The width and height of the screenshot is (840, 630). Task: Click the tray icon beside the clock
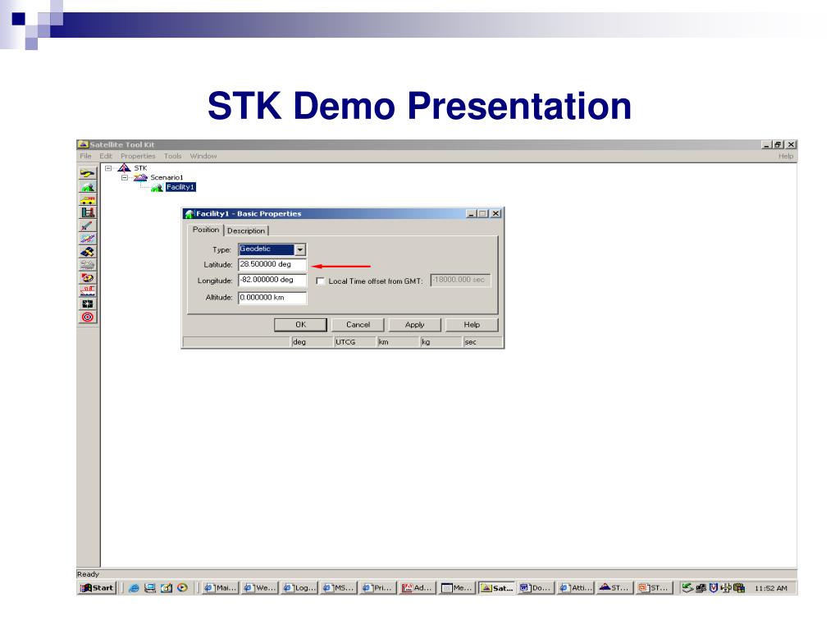pyautogui.click(x=739, y=588)
